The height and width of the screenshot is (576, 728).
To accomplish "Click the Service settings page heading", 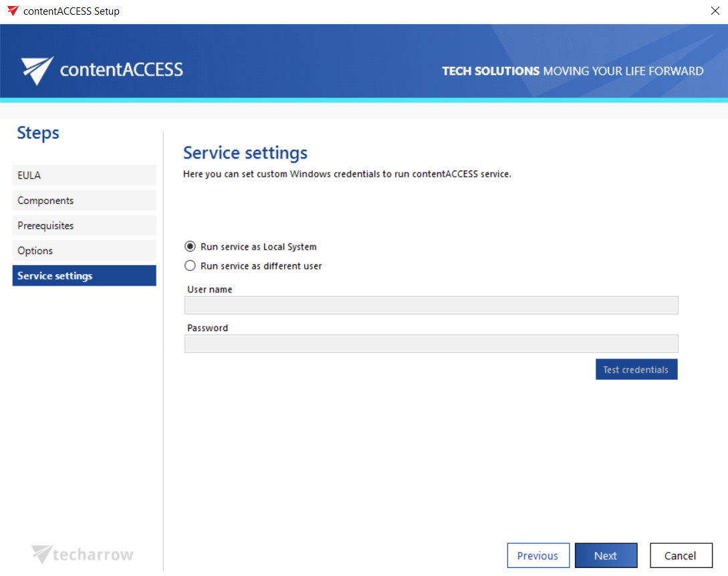I will pos(245,153).
